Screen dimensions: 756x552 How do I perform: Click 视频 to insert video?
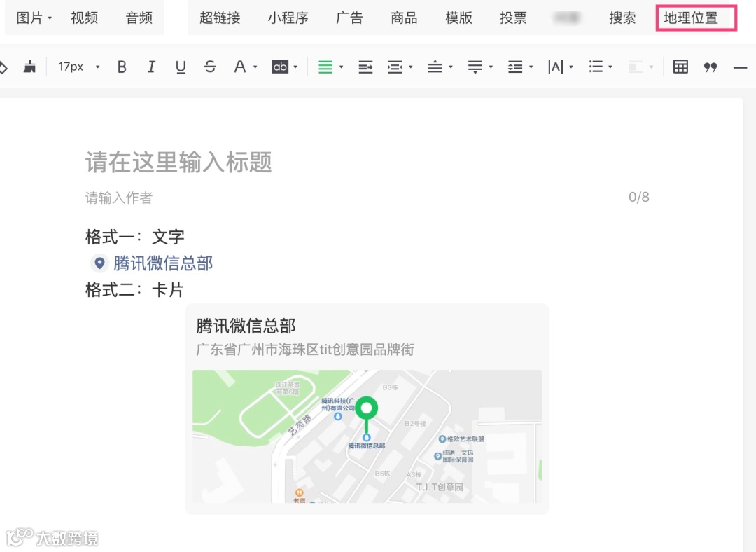click(x=85, y=18)
